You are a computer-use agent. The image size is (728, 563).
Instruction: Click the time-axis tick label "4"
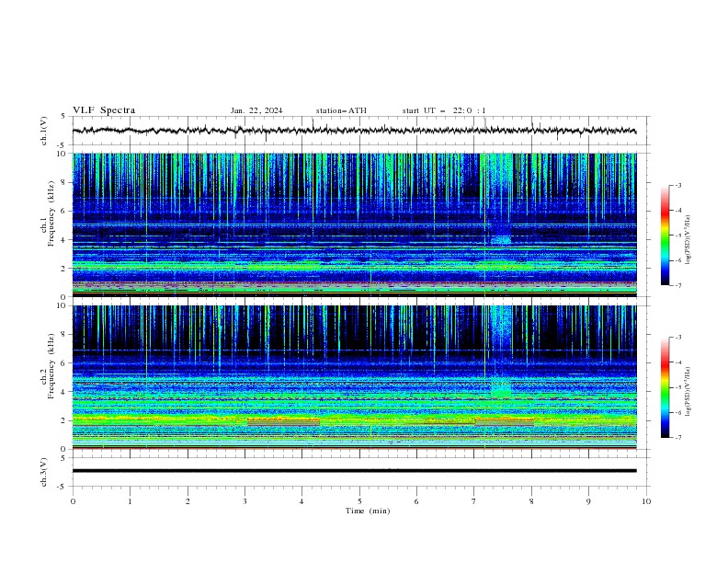(301, 501)
